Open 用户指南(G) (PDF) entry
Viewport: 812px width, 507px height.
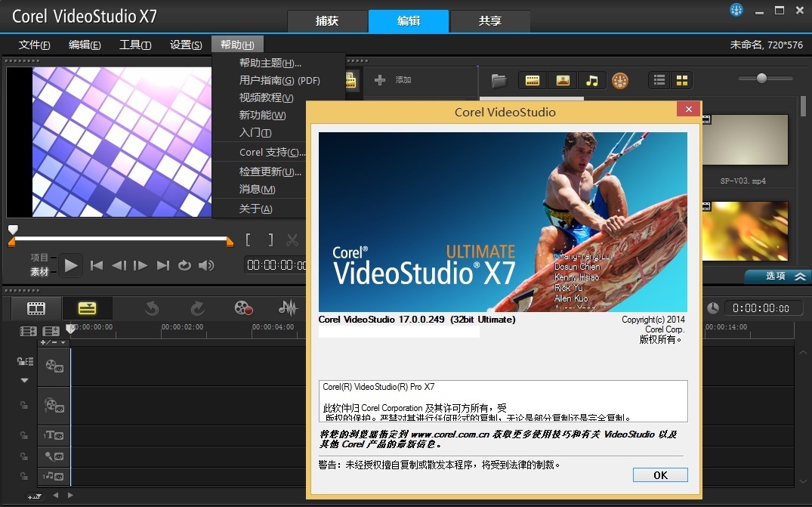pyautogui.click(x=279, y=80)
